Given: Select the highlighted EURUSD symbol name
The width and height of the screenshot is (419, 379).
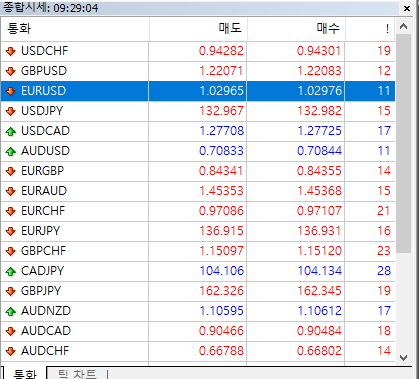Looking at the screenshot, I should point(44,91).
